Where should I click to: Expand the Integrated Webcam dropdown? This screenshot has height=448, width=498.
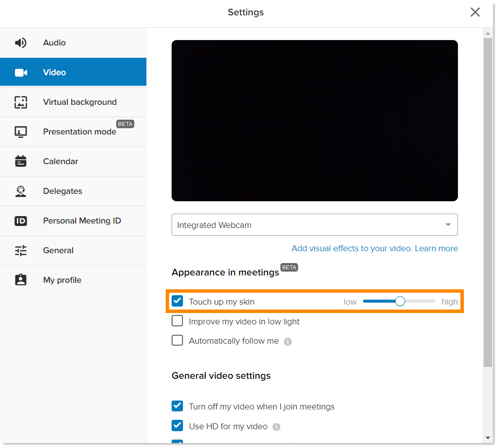coord(315,225)
